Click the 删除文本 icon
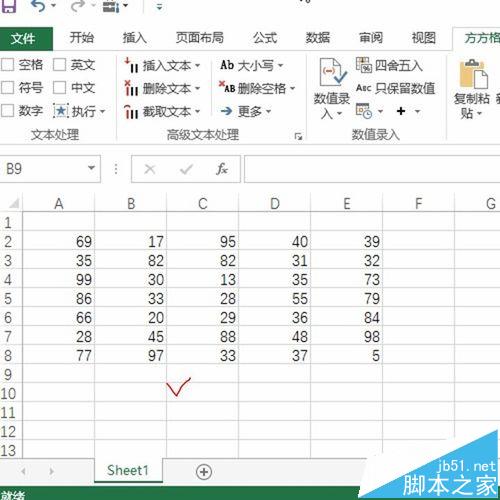The image size is (500, 500). (x=131, y=88)
